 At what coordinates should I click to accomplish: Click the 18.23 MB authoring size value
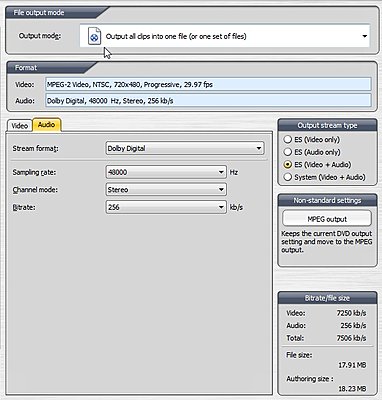point(352,389)
